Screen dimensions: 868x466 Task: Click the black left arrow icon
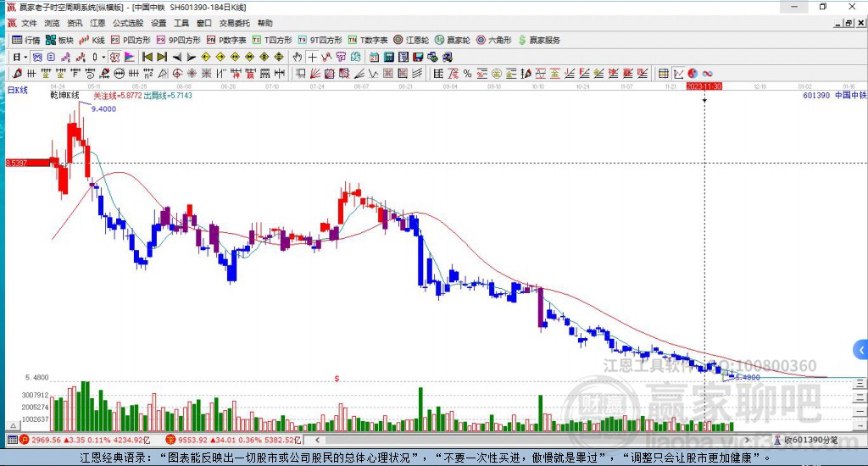[177, 57]
